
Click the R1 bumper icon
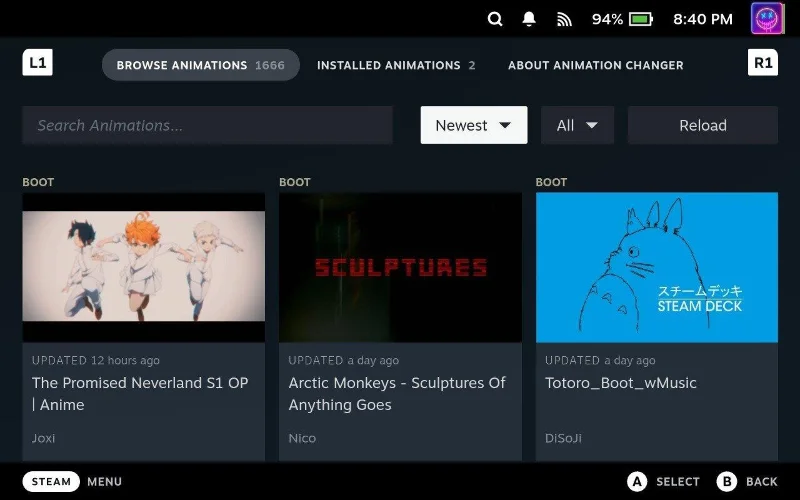[763, 63]
